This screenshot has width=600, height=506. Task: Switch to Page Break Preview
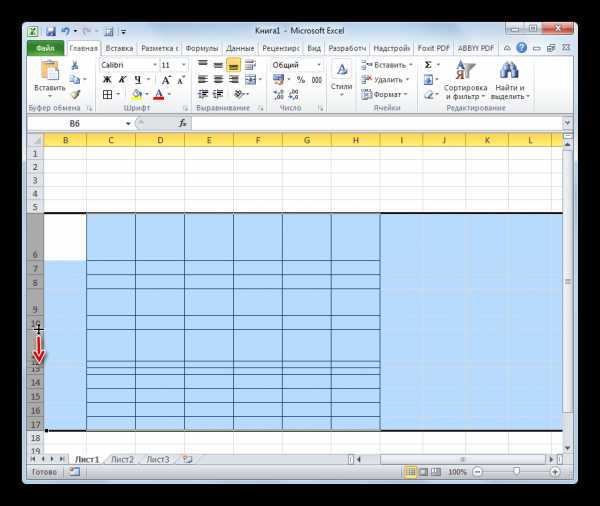pos(436,472)
